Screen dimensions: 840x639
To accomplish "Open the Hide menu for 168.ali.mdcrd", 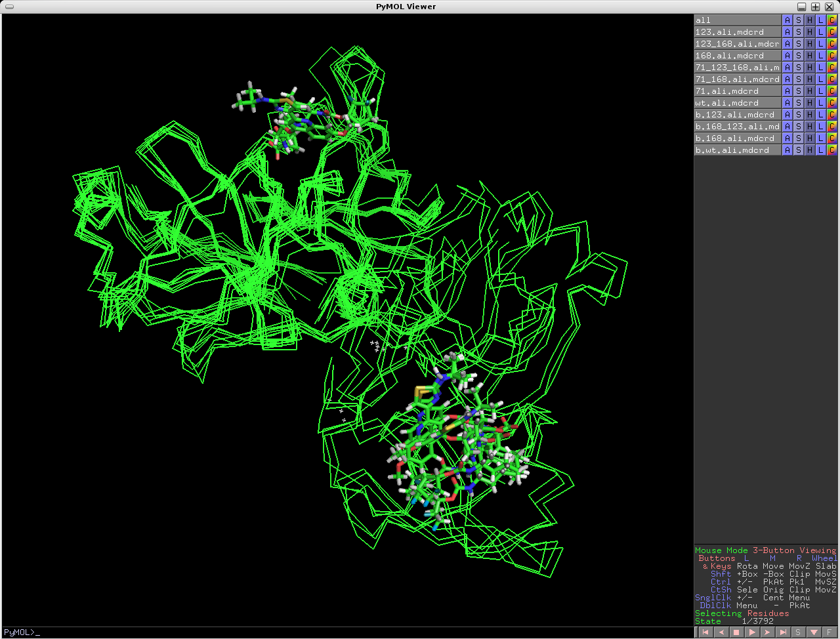I will tap(810, 56).
